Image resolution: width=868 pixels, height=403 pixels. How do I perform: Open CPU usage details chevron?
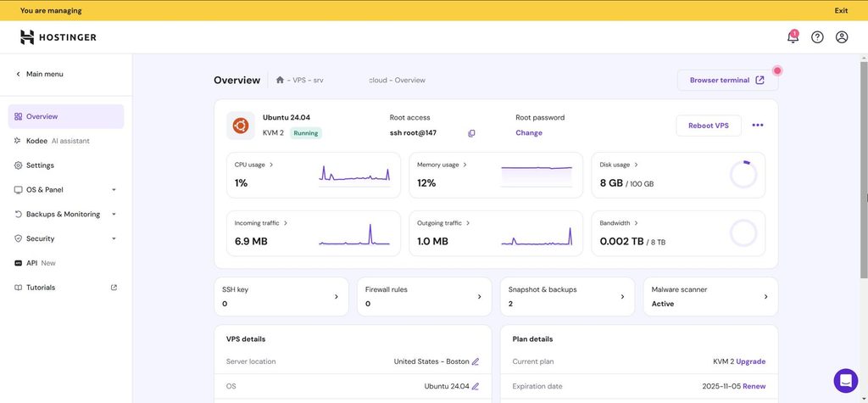(271, 165)
